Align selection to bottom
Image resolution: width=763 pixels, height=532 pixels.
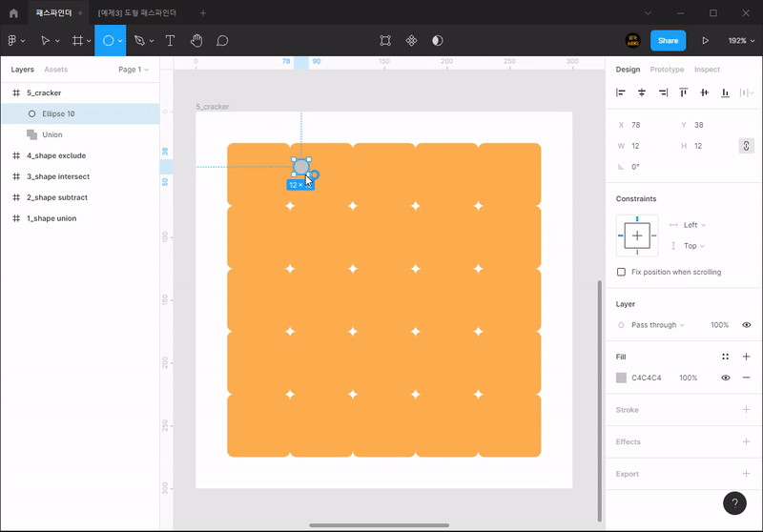point(725,92)
